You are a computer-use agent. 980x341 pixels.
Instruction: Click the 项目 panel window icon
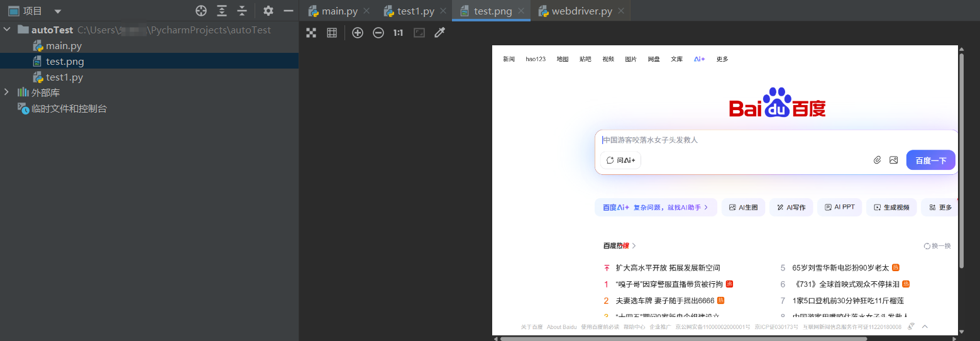pos(13,11)
